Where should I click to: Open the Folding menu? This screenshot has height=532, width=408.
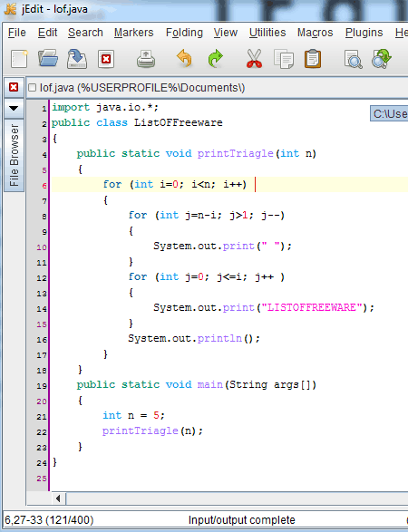coord(184,33)
